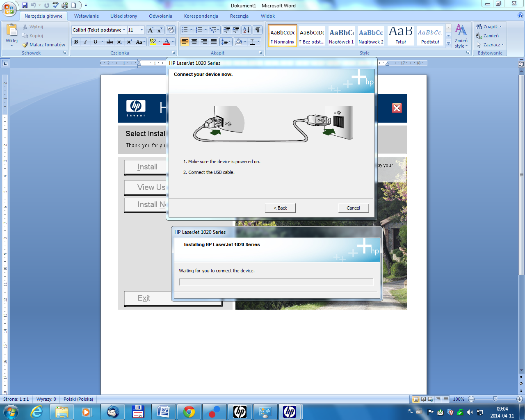Image resolution: width=525 pixels, height=420 pixels.
Task: Align text right
Action: click(204, 42)
